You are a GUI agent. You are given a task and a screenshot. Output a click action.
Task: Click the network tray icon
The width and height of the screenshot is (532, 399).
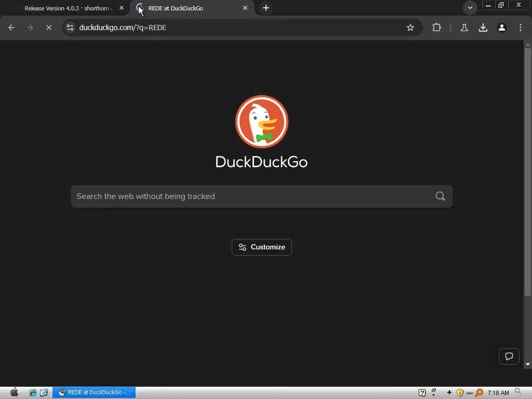(x=434, y=392)
